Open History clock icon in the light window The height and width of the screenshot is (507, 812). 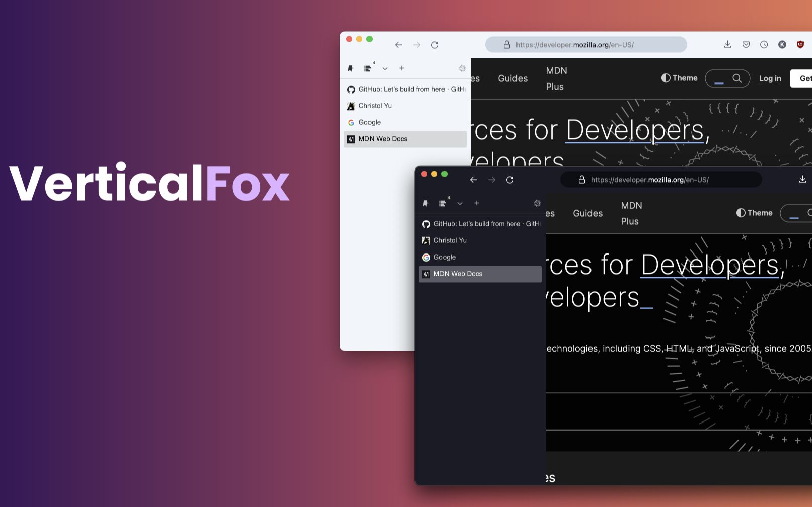pos(764,44)
